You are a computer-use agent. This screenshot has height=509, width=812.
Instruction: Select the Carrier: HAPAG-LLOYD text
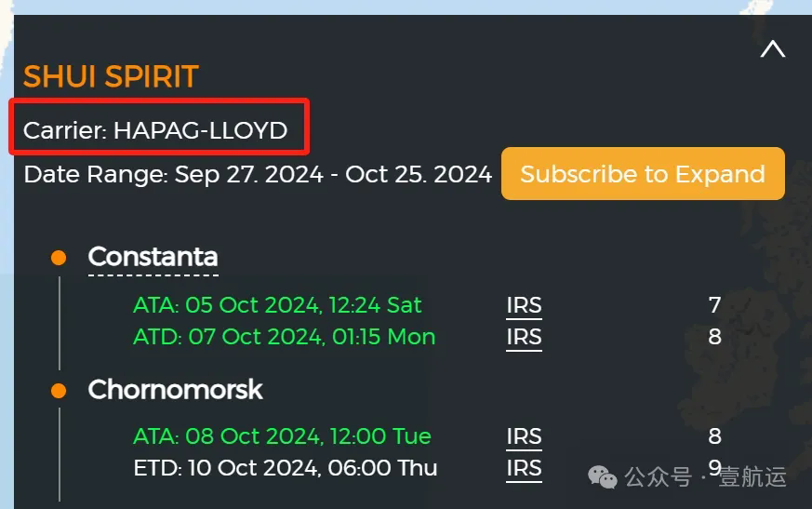(x=155, y=130)
